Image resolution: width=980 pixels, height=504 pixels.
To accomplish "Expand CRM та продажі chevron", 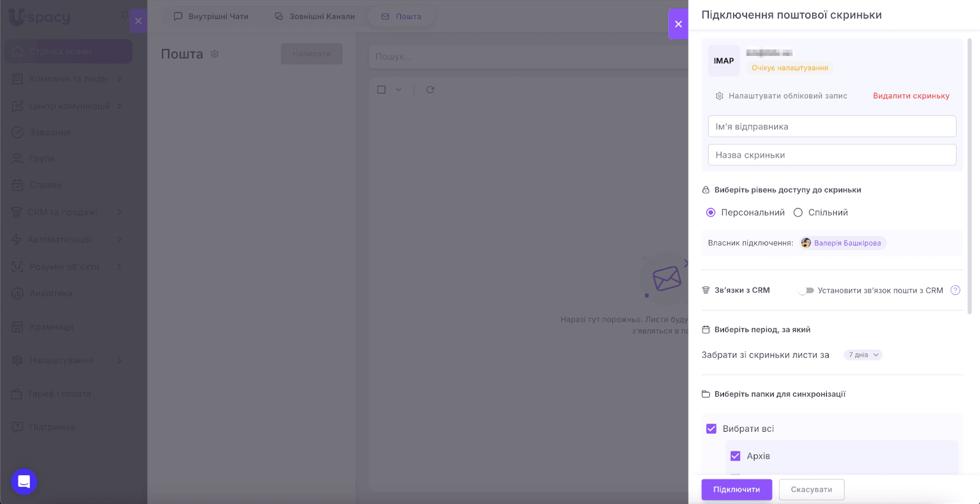I will [119, 212].
